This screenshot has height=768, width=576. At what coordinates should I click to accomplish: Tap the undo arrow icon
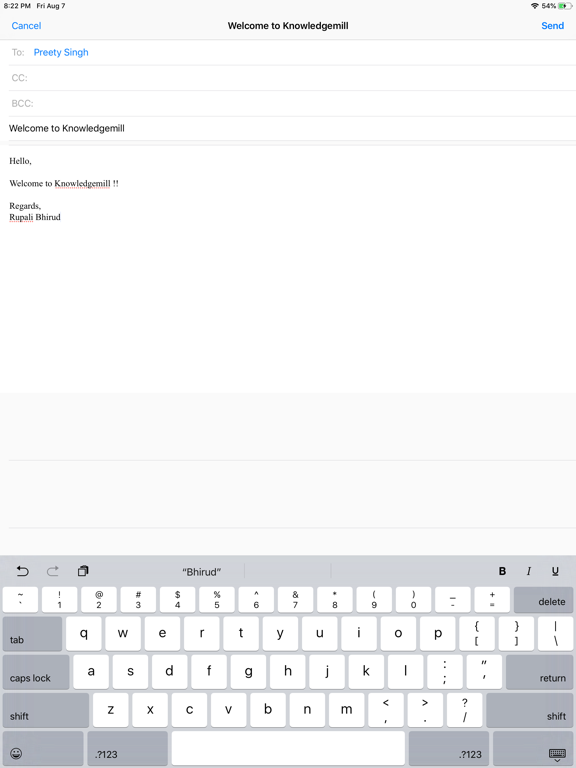pyautogui.click(x=23, y=571)
